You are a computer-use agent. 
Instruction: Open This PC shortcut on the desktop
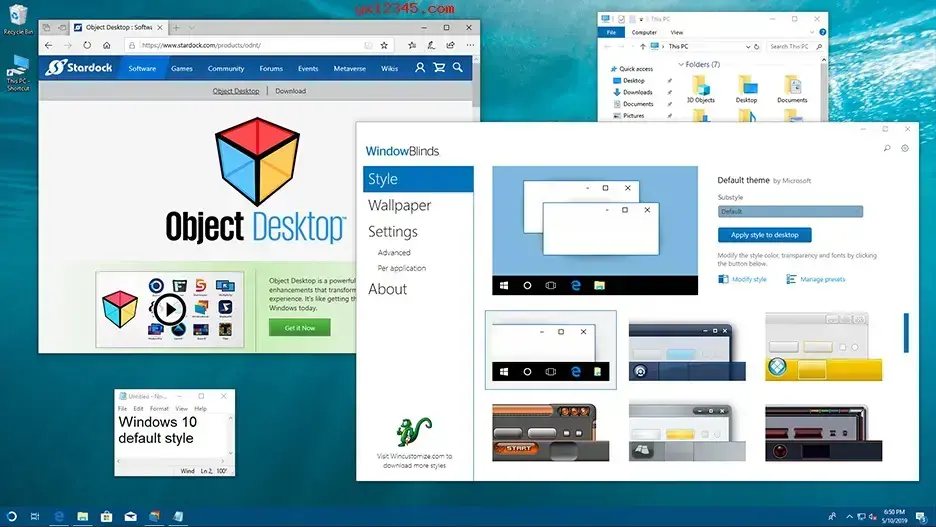coord(18,73)
